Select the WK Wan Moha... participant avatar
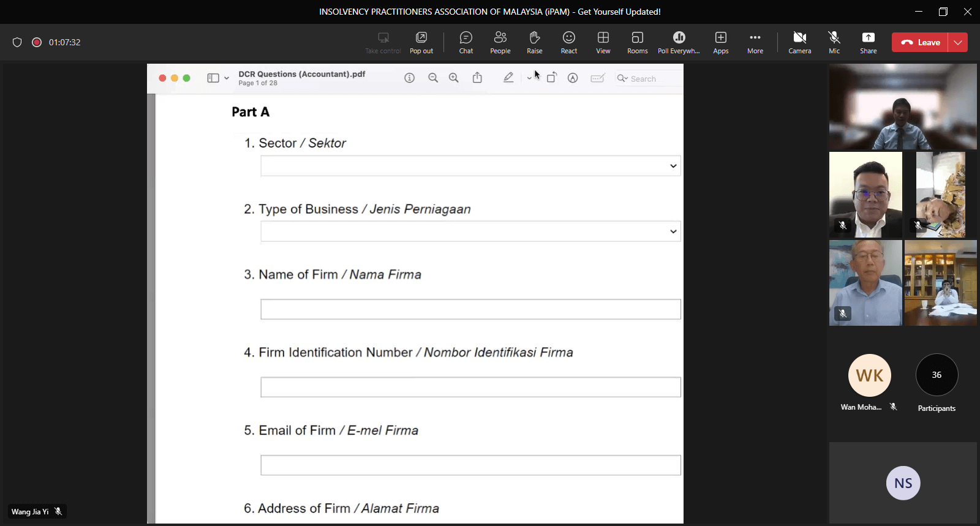The height and width of the screenshot is (526, 980). (x=870, y=375)
